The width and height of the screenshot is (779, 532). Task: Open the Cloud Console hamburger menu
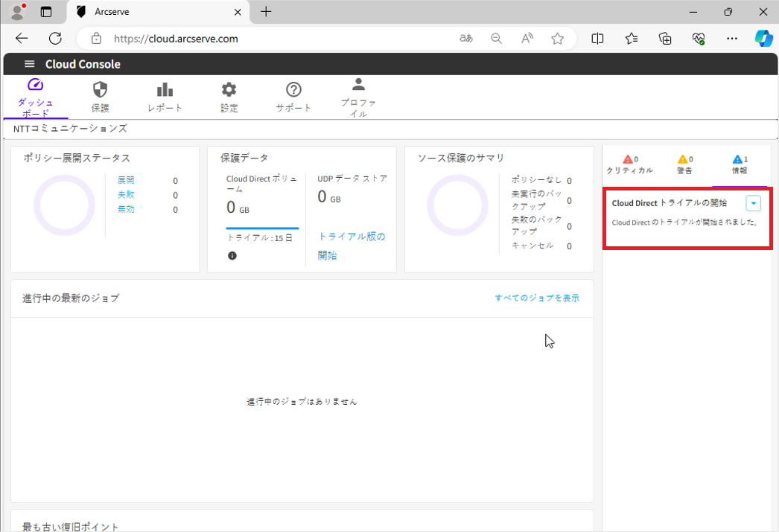click(x=29, y=64)
